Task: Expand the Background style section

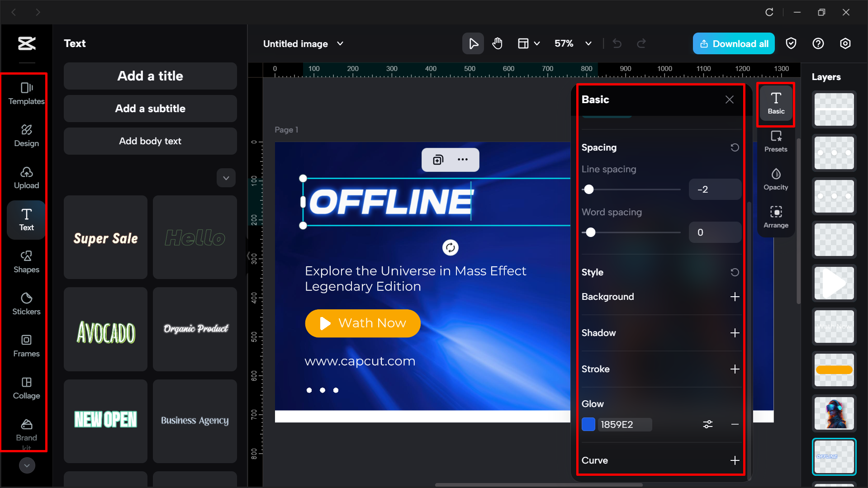Action: coord(735,297)
